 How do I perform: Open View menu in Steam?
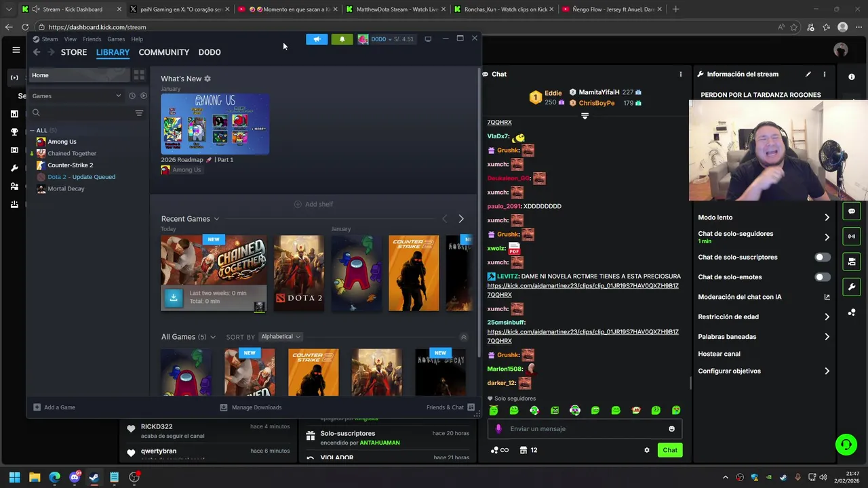[71, 39]
